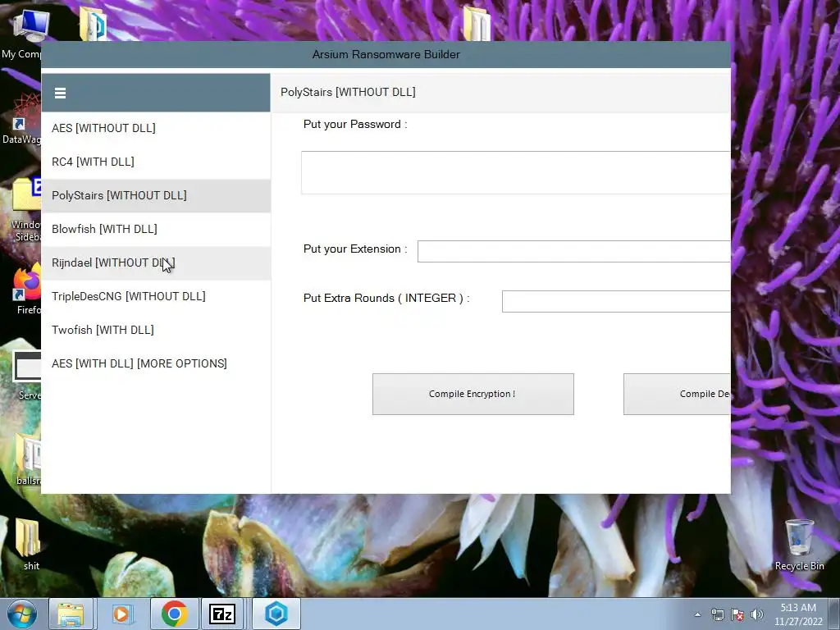Screen dimensions: 840x630
Task: Open Windows Explorer from the taskbar
Action: pos(71,614)
